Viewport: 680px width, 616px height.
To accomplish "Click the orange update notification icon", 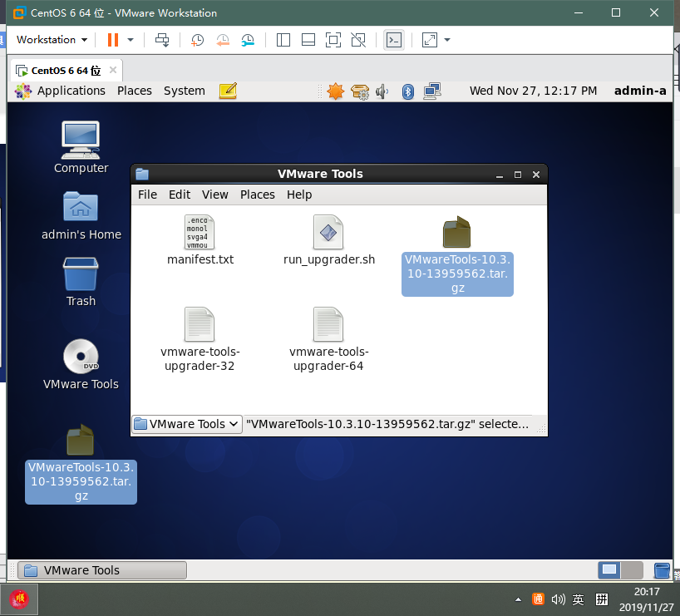I will point(335,91).
